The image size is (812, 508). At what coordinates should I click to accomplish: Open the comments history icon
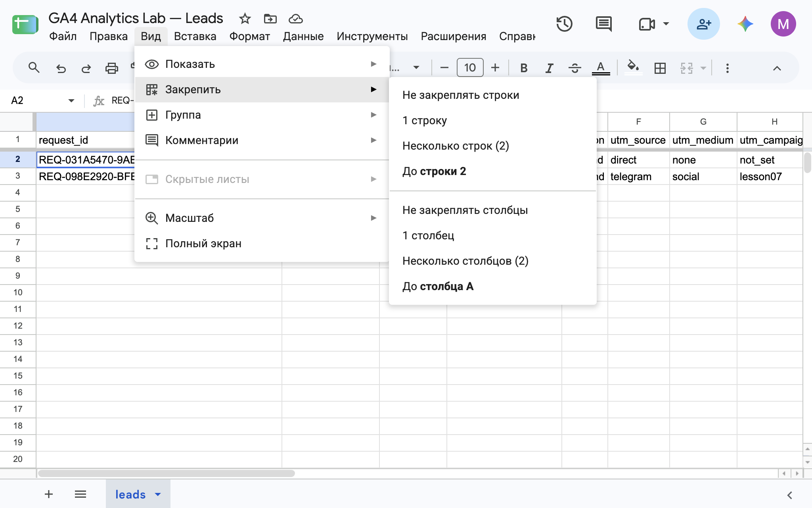coord(604,24)
